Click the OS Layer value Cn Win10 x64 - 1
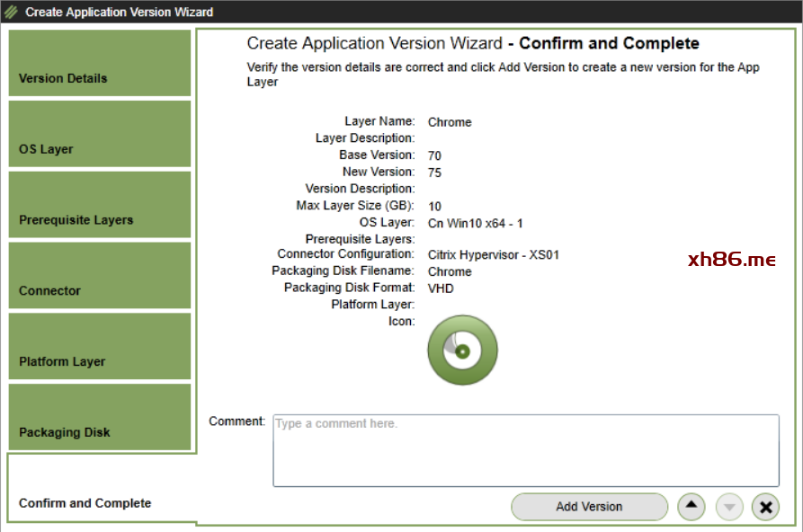 pyautogui.click(x=476, y=223)
